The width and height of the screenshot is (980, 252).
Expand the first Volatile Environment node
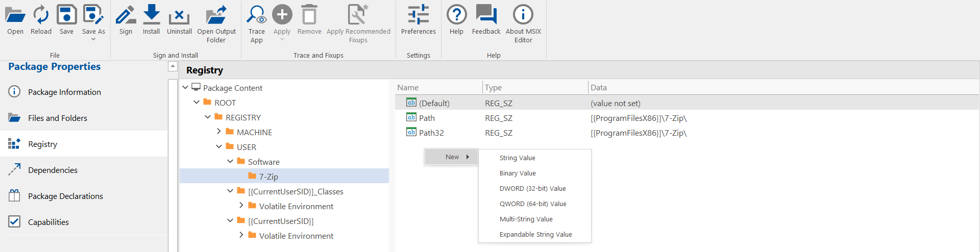coord(241,206)
